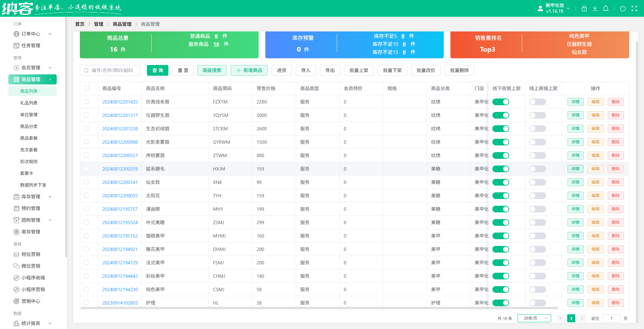The image size is (644, 329).
Task: Click the 新增商品 button
Action: (249, 70)
